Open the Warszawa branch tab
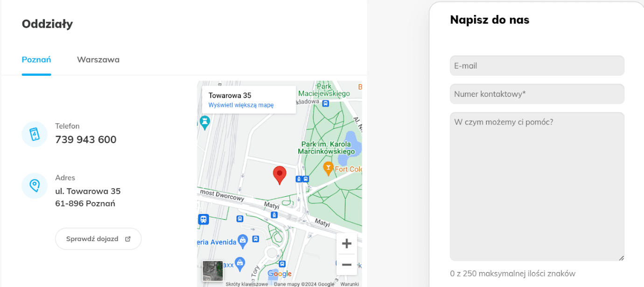 (x=98, y=59)
